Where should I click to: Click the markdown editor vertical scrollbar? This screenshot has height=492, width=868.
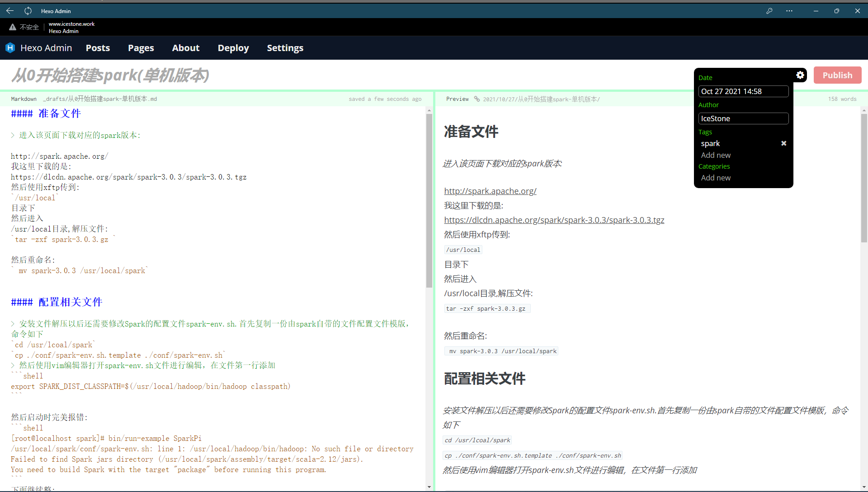click(429, 201)
